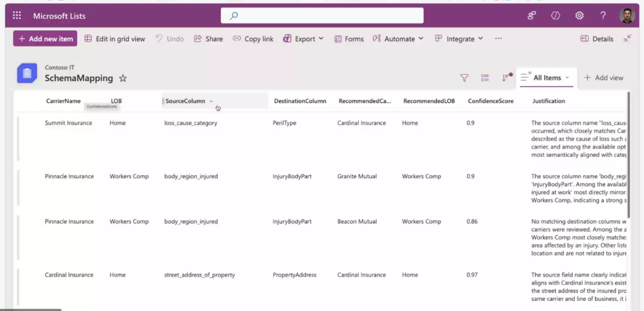Expand the Automate dropdown menu
This screenshot has width=644, height=311.
click(x=398, y=39)
